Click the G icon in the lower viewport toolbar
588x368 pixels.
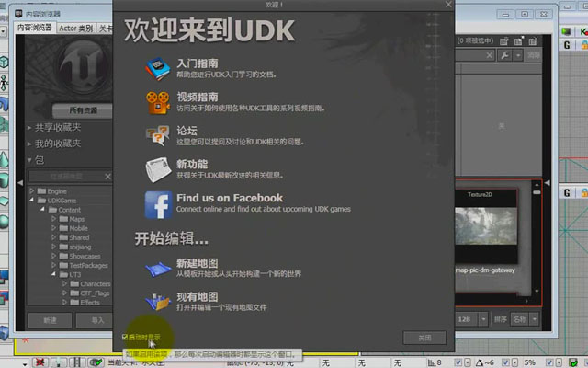567,193
